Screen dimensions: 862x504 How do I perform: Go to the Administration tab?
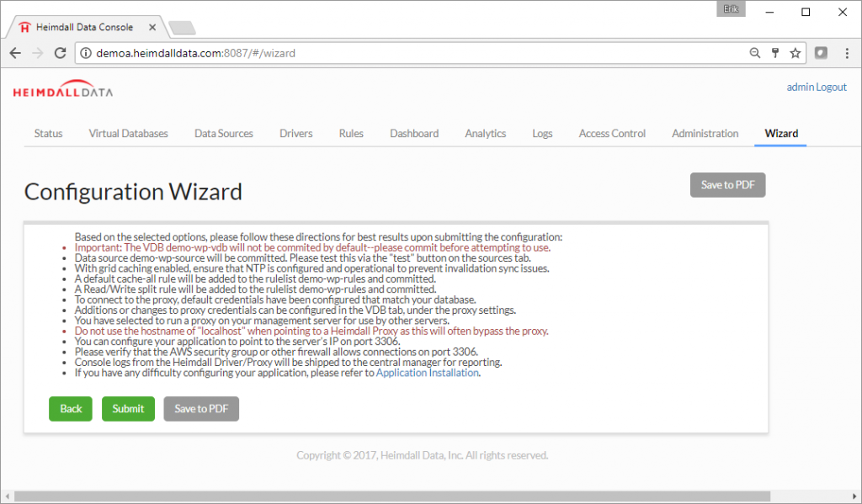(705, 134)
